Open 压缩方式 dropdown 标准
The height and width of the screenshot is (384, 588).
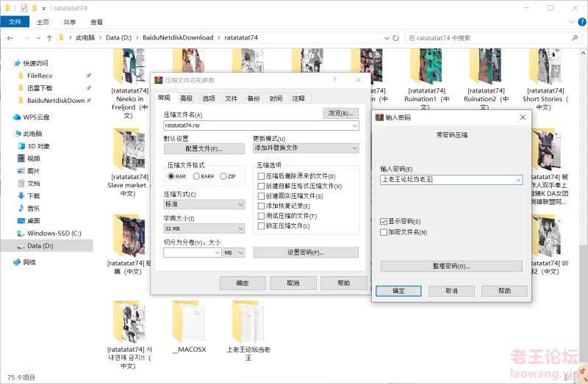pyautogui.click(x=204, y=205)
